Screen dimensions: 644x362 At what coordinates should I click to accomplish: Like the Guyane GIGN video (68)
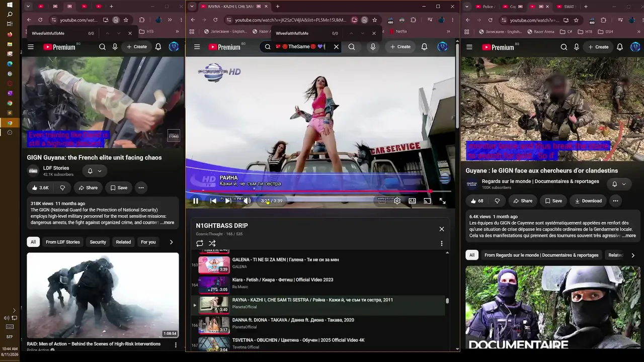tap(477, 201)
